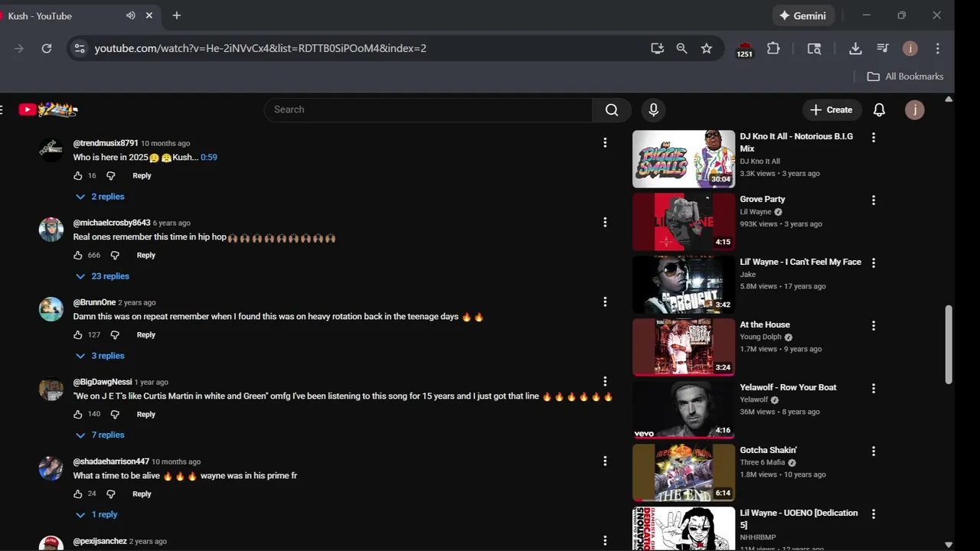Dislike the @BigDawgNessi comment
This screenshot has height=551, width=980.
(x=115, y=414)
